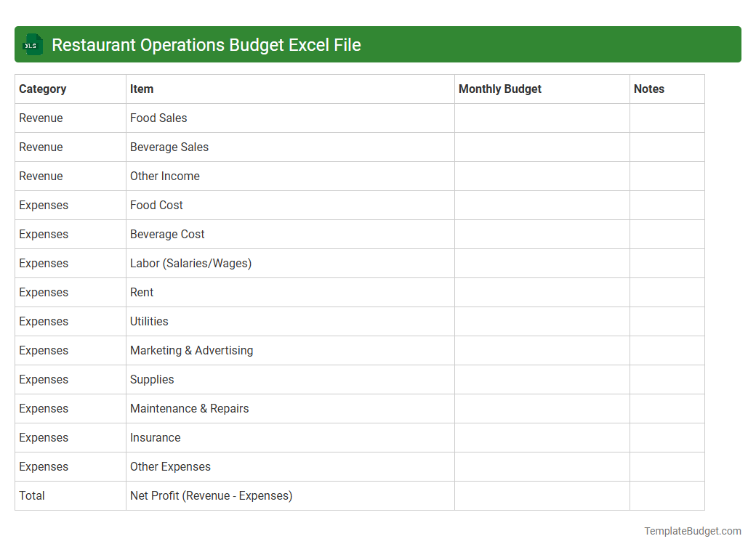Click the Rent expense entry
The image size is (756, 552).
point(142,292)
